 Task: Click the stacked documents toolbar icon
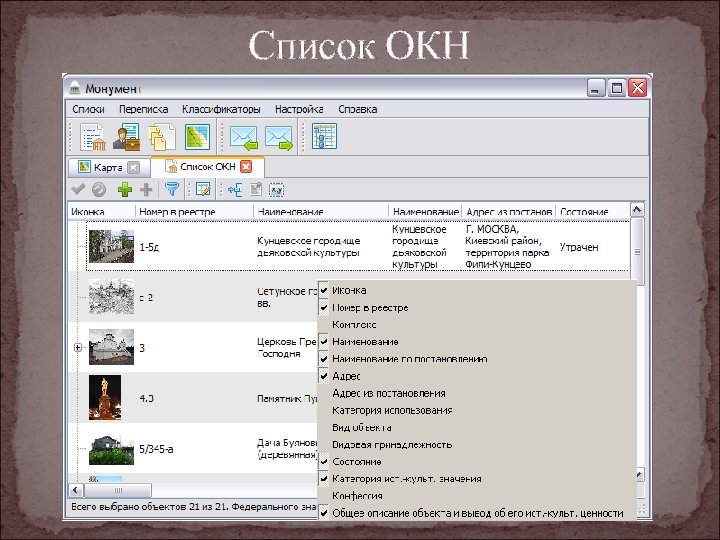[x=162, y=137]
